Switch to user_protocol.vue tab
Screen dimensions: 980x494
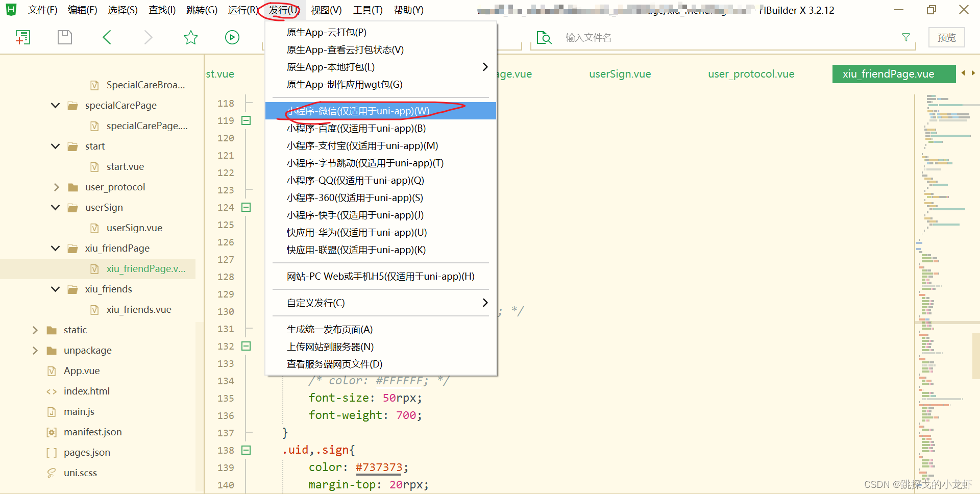(751, 73)
